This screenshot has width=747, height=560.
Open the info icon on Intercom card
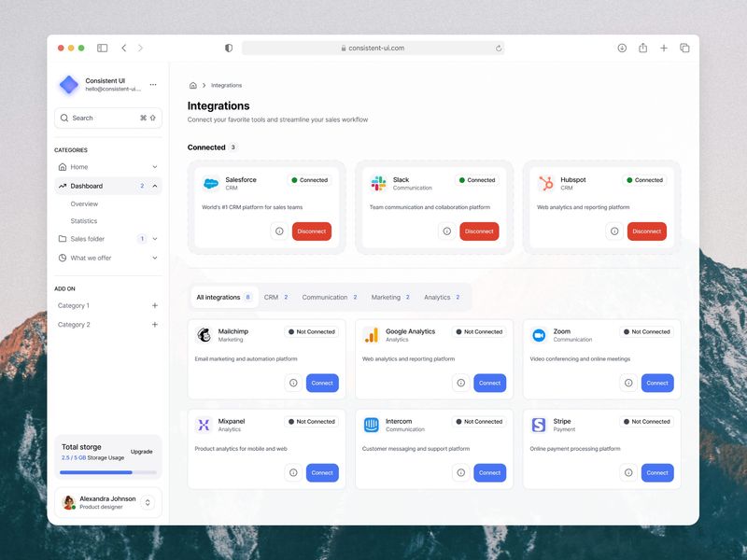point(460,472)
